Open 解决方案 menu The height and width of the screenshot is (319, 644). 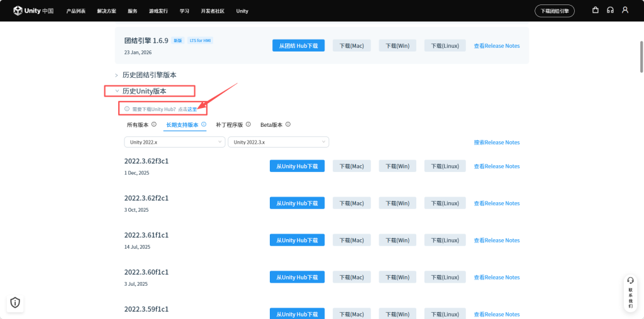pyautogui.click(x=107, y=11)
